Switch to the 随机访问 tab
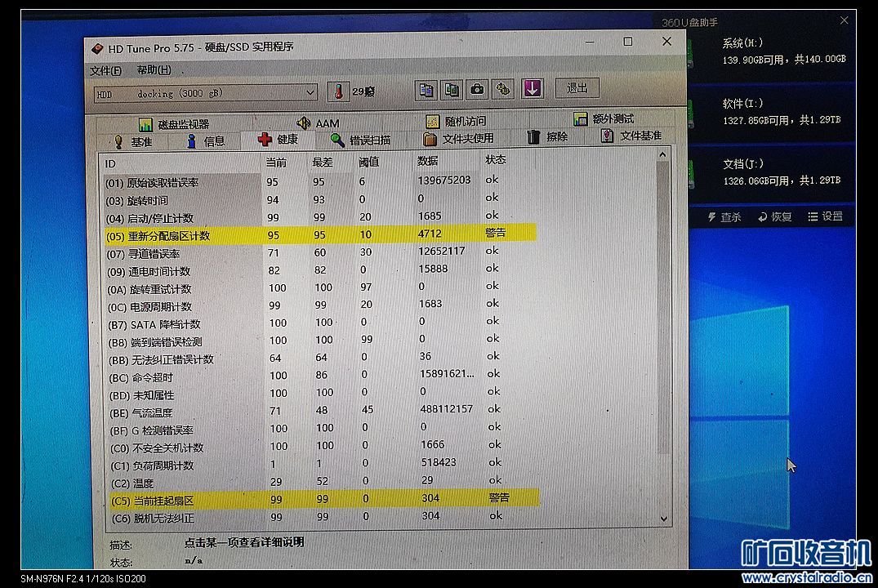Image resolution: width=878 pixels, height=588 pixels. point(456,121)
